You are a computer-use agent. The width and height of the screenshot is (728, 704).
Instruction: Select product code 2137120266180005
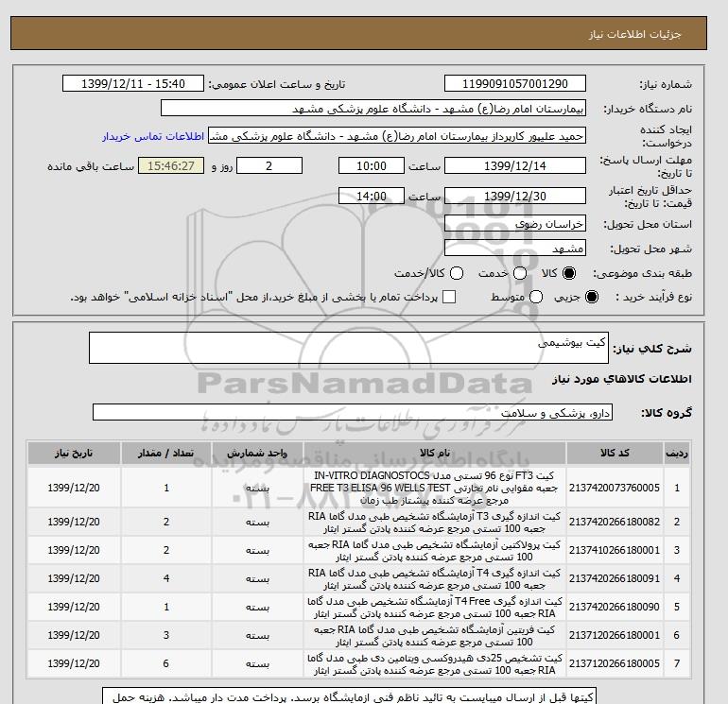615,663
